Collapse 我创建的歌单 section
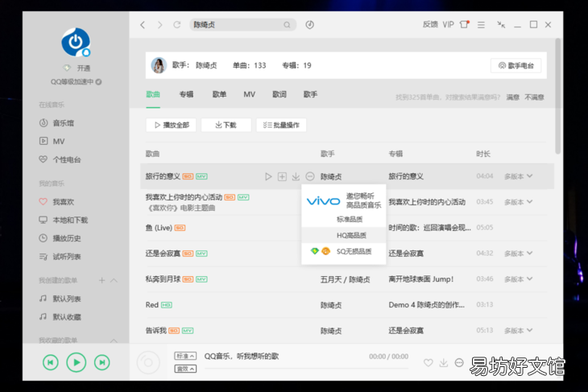 tap(114, 280)
